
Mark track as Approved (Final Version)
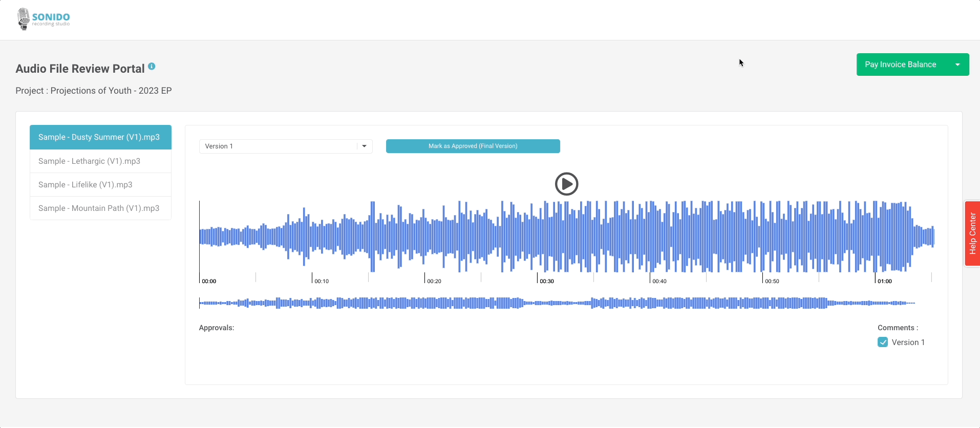473,146
